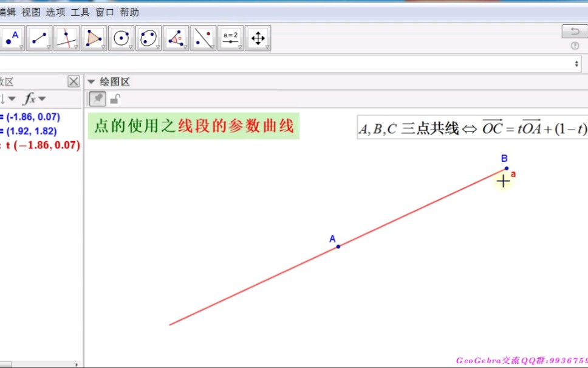Select the Slider tool labeled a=2
Viewport: 588px width, 368px height.
(x=230, y=36)
